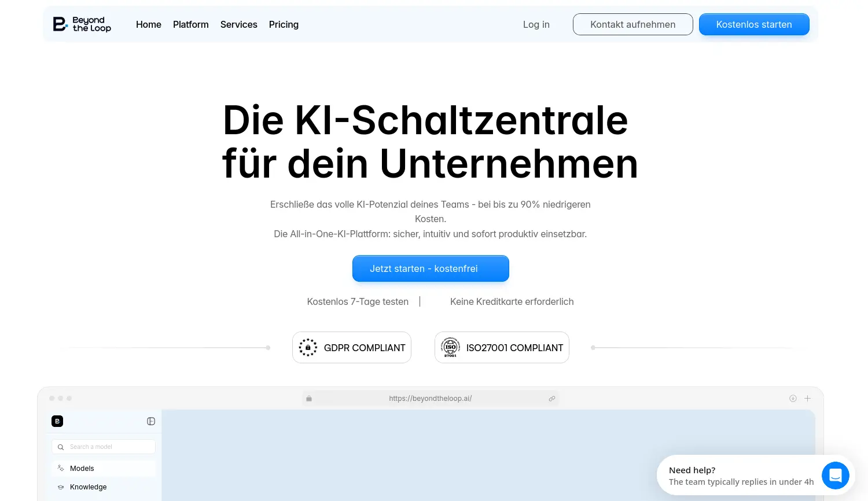The height and width of the screenshot is (501, 868).
Task: Collapse the sidebar using the panel icon
Action: pyautogui.click(x=151, y=421)
